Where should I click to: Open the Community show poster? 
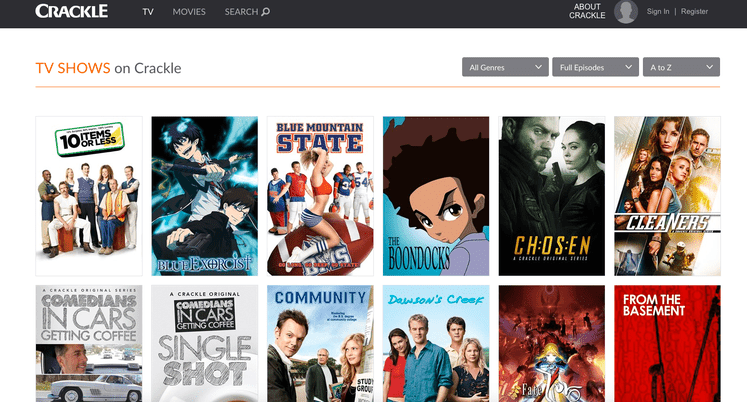[x=320, y=343]
